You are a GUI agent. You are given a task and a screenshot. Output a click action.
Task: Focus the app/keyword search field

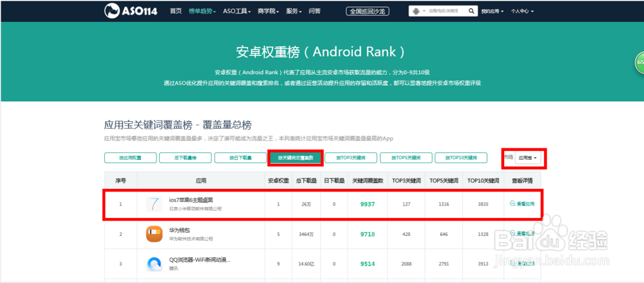click(446, 11)
